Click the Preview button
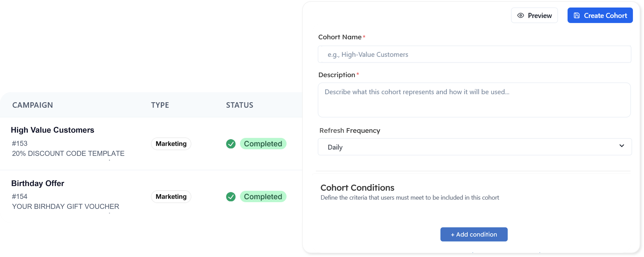The width and height of the screenshot is (644, 257). (x=534, y=15)
